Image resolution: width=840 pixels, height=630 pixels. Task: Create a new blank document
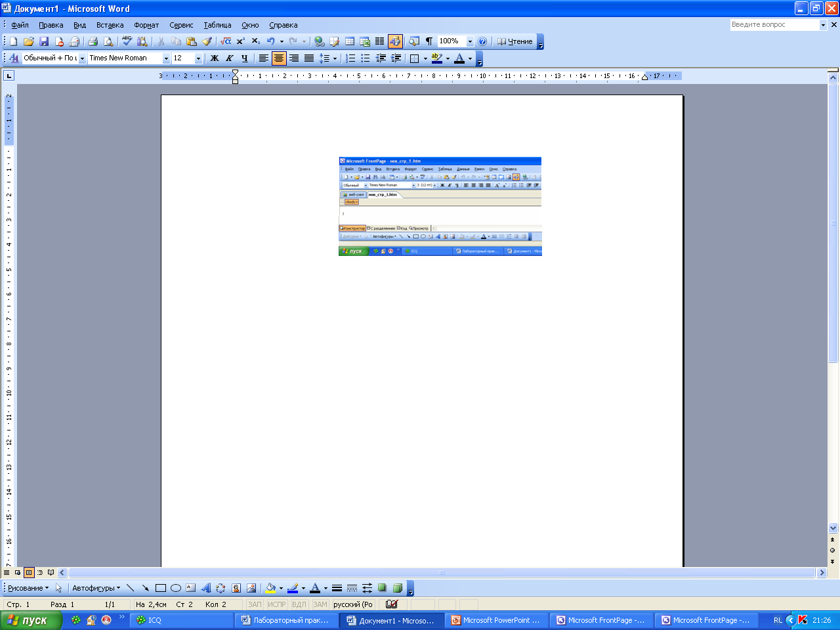click(13, 41)
